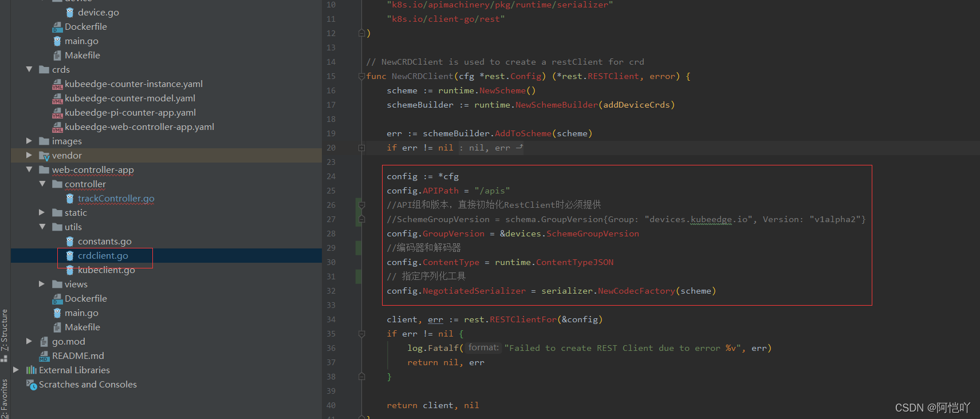Click the controller folder icon
Viewport: 980px width, 419px height.
pos(57,184)
